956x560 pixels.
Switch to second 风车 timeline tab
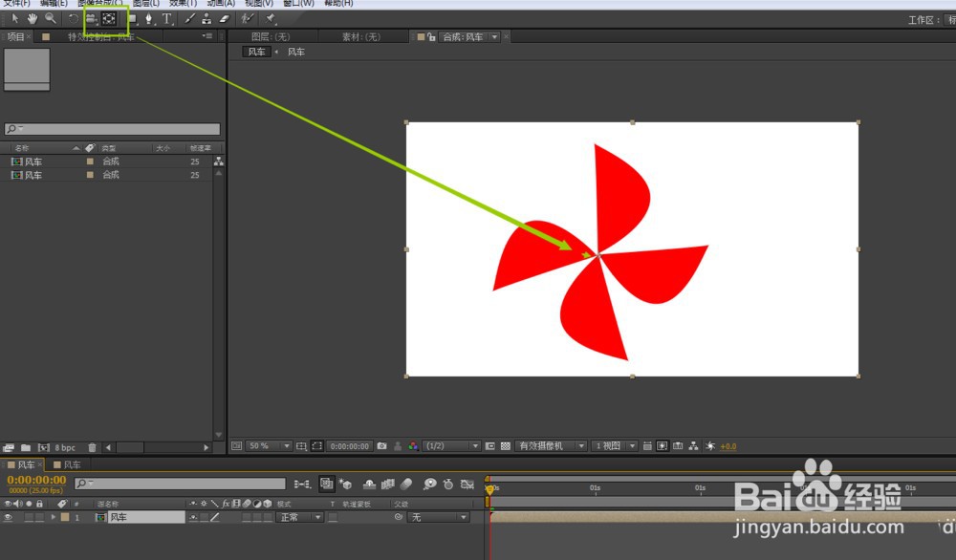point(68,465)
